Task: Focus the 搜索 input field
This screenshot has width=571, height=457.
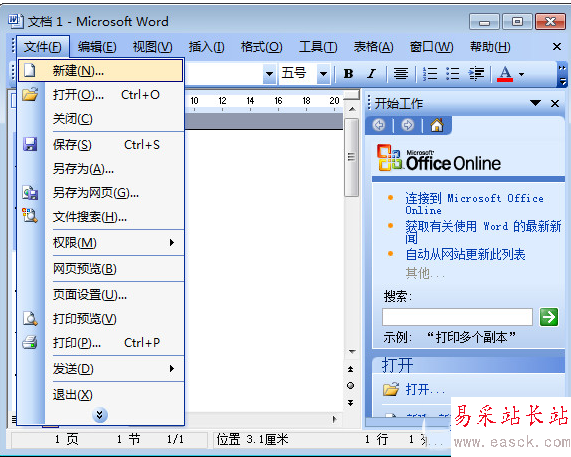Action: pyautogui.click(x=457, y=317)
